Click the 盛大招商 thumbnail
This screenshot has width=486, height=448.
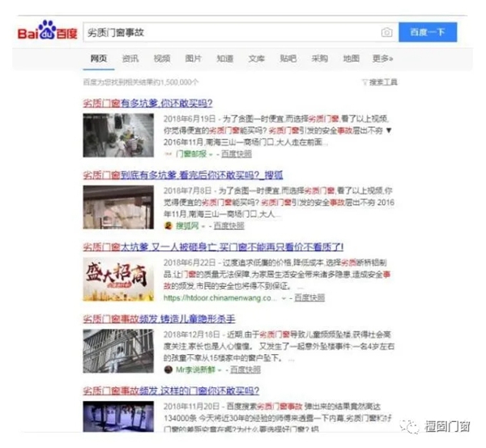coord(118,279)
